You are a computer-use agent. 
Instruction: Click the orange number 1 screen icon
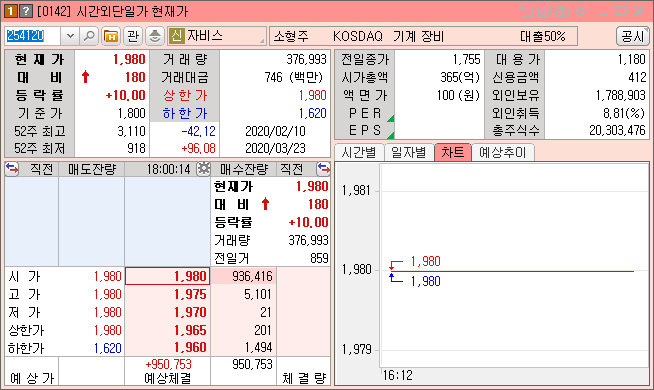coord(10,11)
